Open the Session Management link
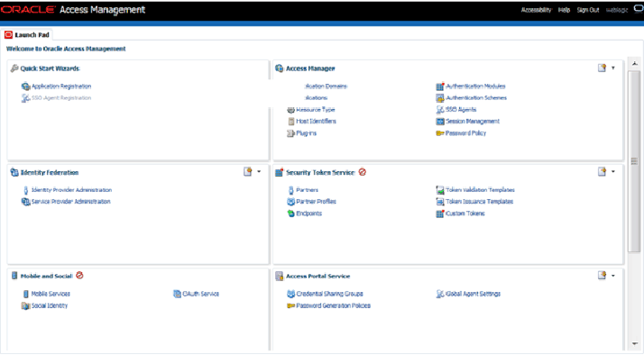The width and height of the screenshot is (644, 355). click(x=473, y=122)
